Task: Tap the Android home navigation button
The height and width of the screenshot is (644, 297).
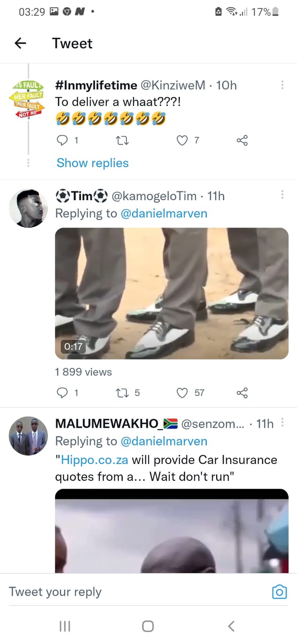Action: tap(148, 626)
